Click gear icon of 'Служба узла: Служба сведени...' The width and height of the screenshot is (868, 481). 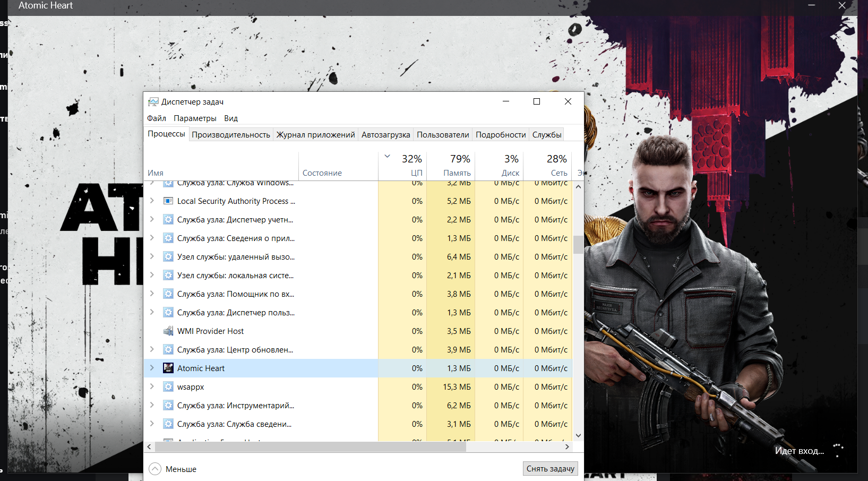click(168, 424)
